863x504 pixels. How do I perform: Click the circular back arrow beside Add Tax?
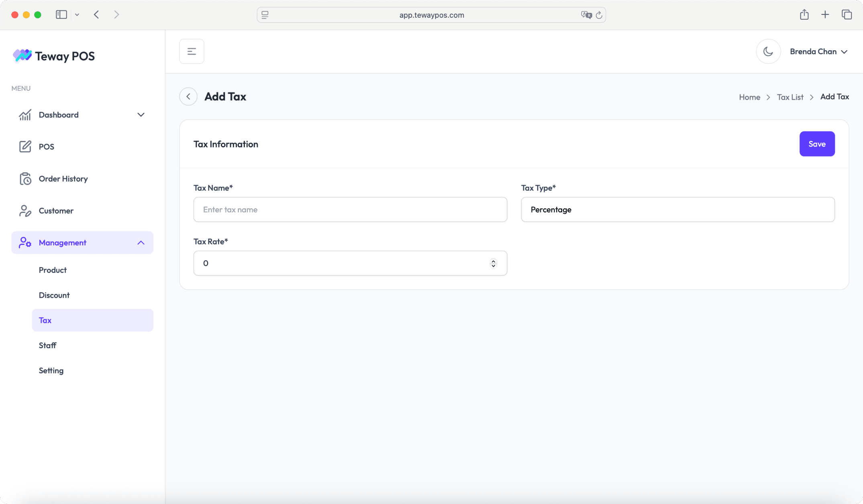(x=188, y=97)
